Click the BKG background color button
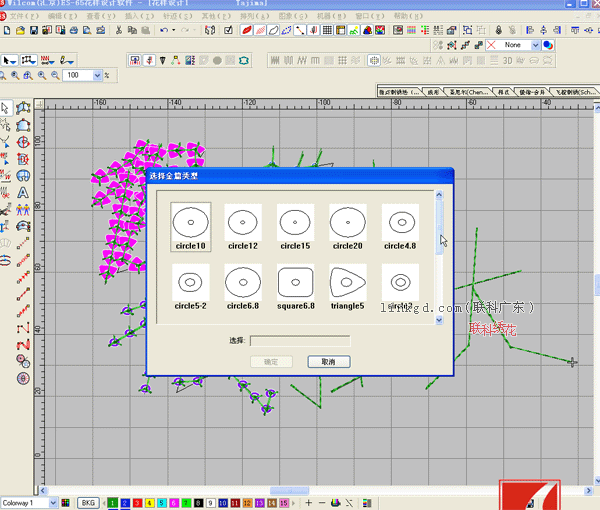Viewport: 600px width, 510px height. point(88,502)
